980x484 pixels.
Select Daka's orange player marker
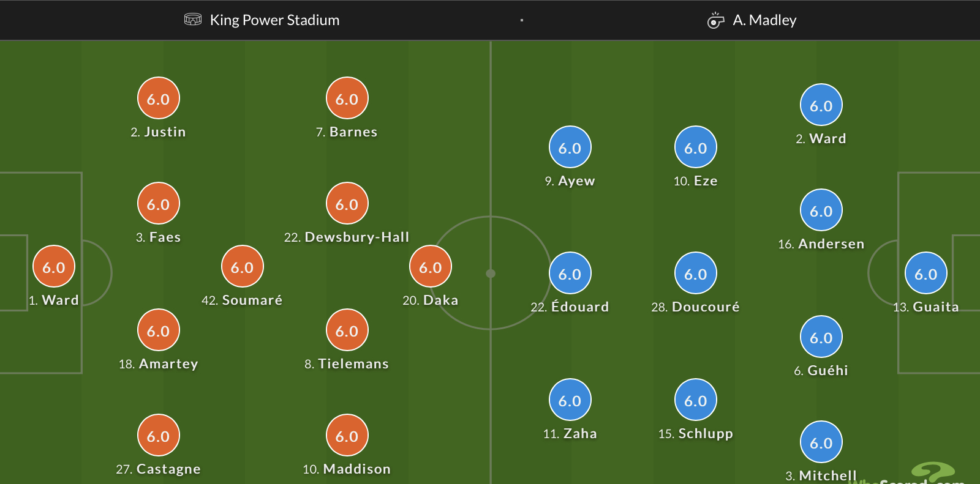(431, 267)
